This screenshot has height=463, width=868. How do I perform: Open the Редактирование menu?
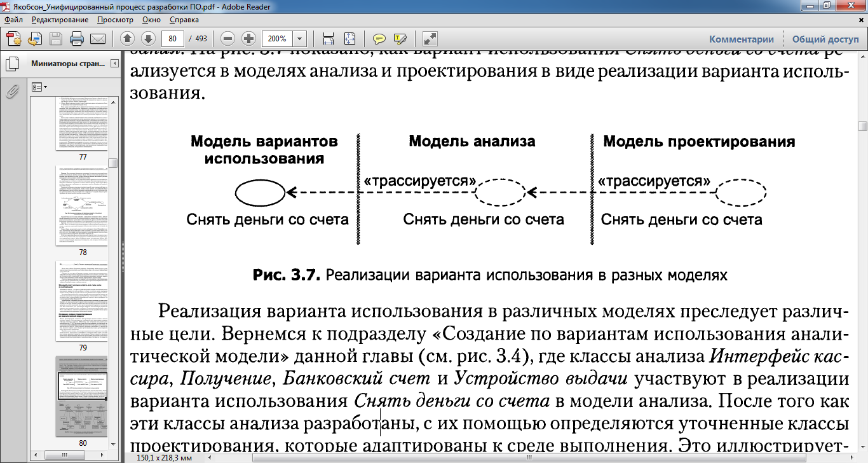pos(60,20)
